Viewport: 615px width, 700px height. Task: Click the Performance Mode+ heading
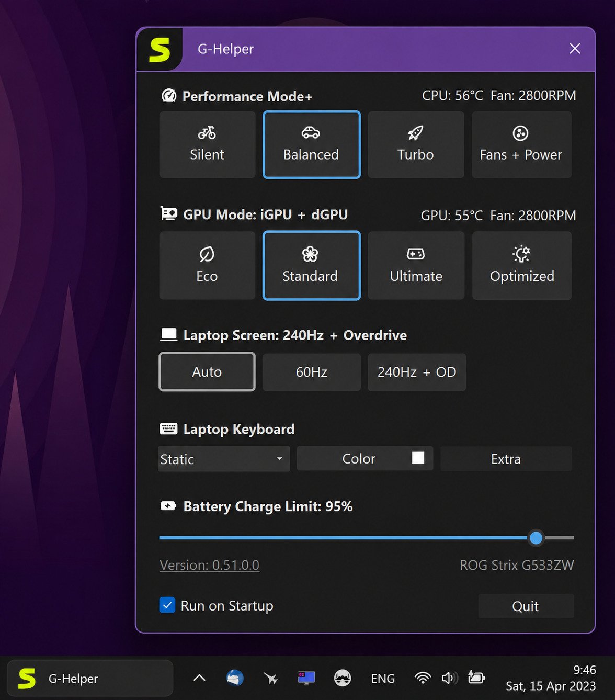pyautogui.click(x=247, y=96)
